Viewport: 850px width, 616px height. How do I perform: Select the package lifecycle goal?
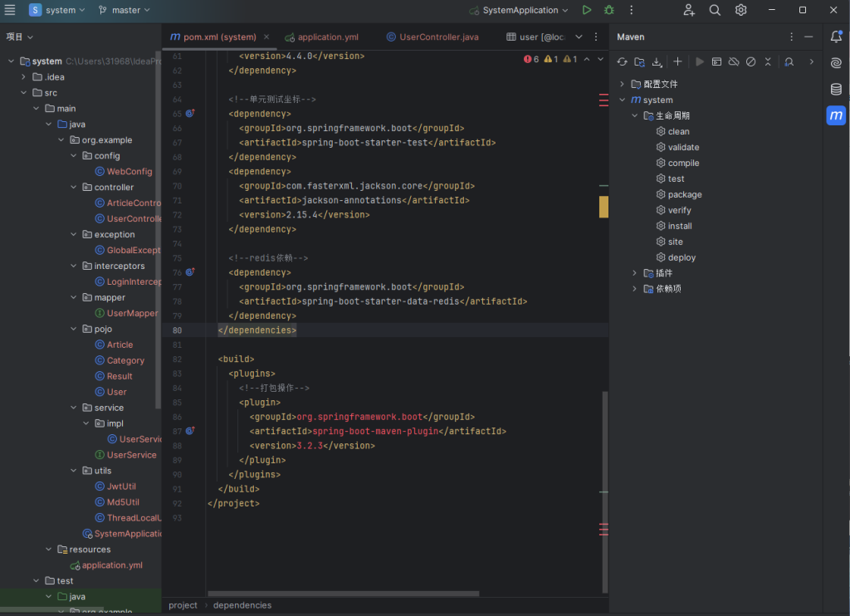pos(684,194)
